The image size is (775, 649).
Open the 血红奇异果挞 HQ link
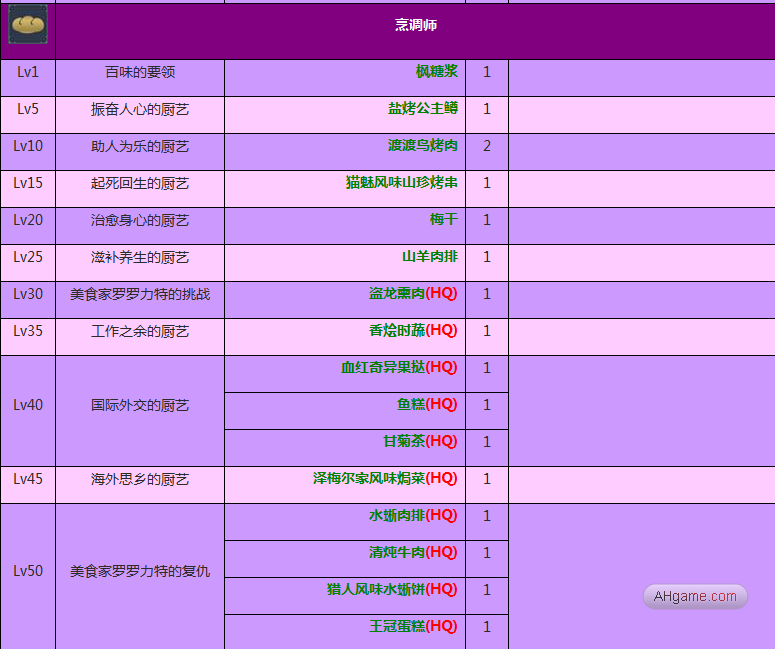(x=398, y=368)
